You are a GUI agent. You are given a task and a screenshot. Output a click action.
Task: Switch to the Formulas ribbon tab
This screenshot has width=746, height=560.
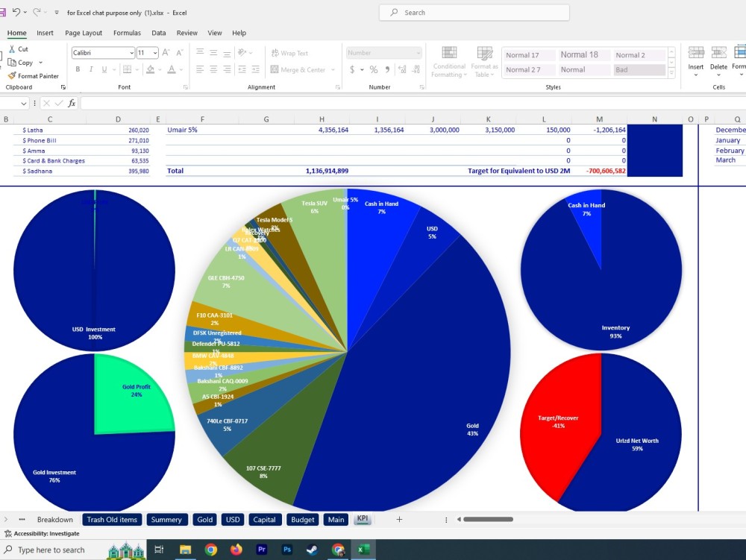point(127,33)
